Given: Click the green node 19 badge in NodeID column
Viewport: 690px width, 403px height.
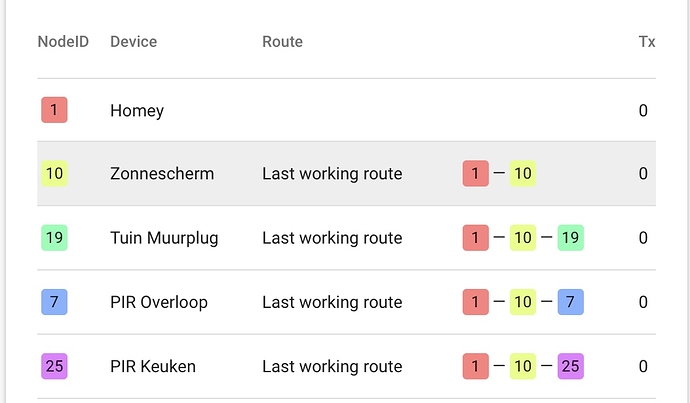Looking at the screenshot, I should click(54, 238).
